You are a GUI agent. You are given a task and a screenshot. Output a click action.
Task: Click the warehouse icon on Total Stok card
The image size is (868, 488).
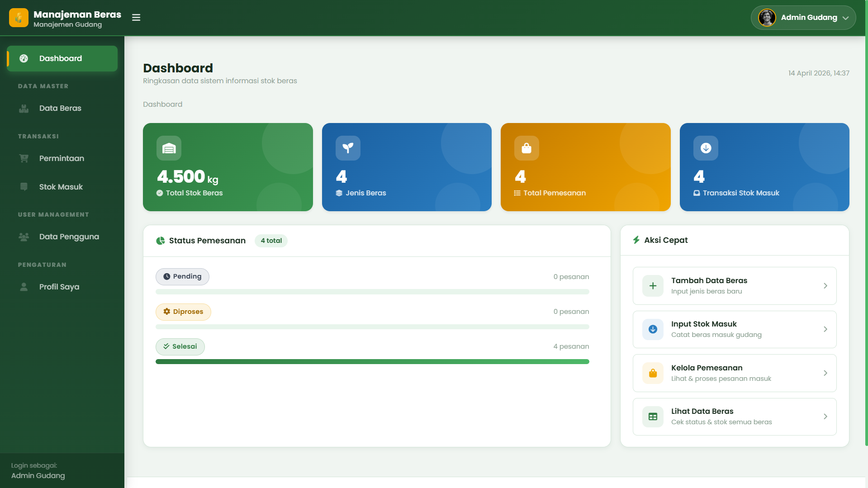[169, 148]
